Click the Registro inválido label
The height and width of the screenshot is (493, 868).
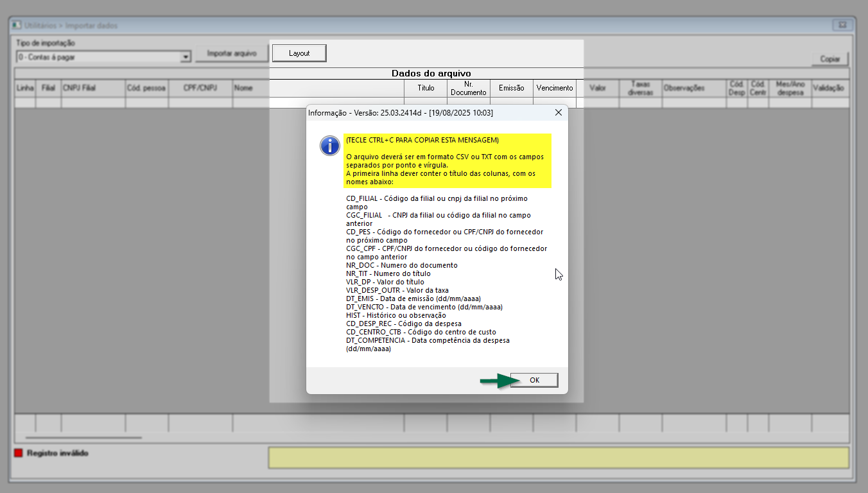(58, 453)
